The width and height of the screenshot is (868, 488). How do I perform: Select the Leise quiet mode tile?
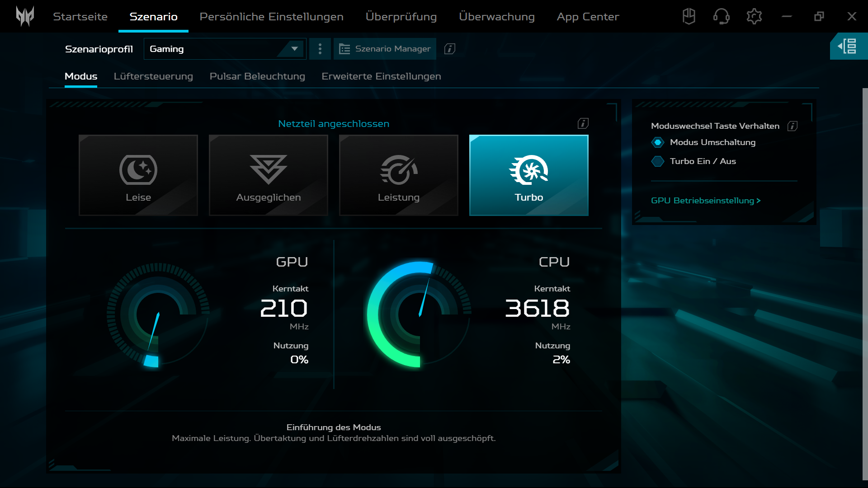point(138,175)
